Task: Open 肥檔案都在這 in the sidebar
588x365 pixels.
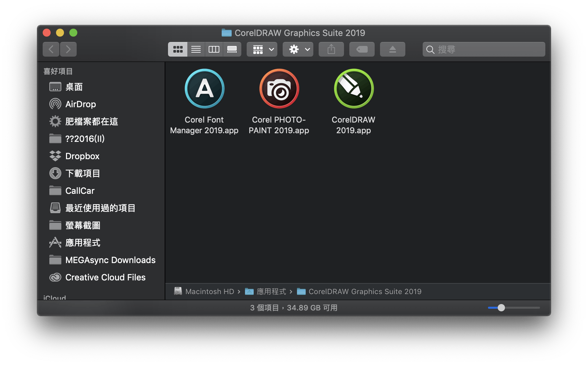Action: pyautogui.click(x=101, y=122)
